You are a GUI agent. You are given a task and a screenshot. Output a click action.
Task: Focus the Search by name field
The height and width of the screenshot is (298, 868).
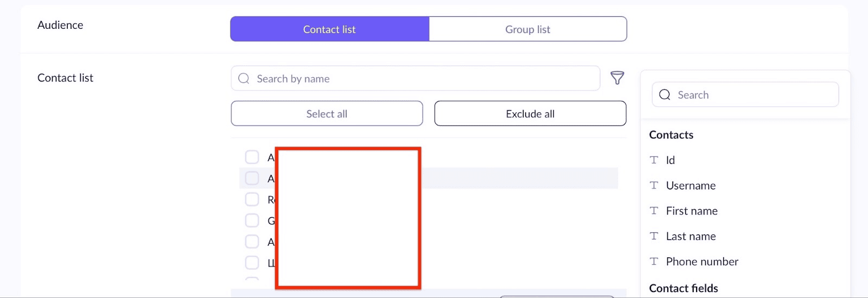[423, 79]
